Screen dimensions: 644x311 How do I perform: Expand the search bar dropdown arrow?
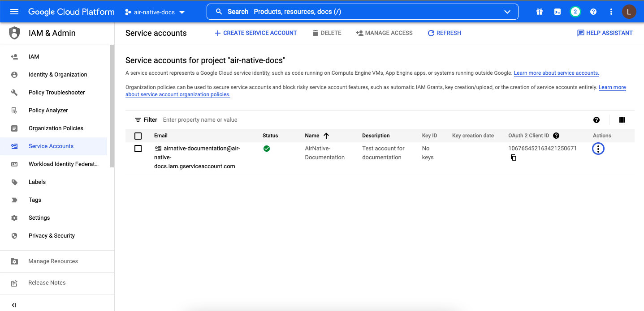[507, 12]
